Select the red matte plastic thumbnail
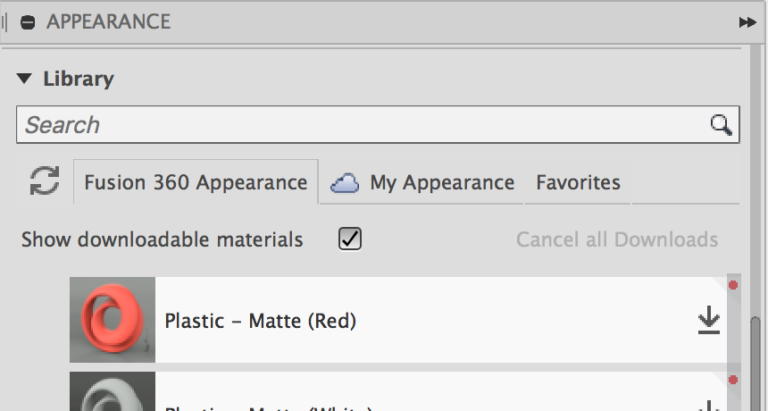Viewport: 768px width, 411px height. (112, 320)
